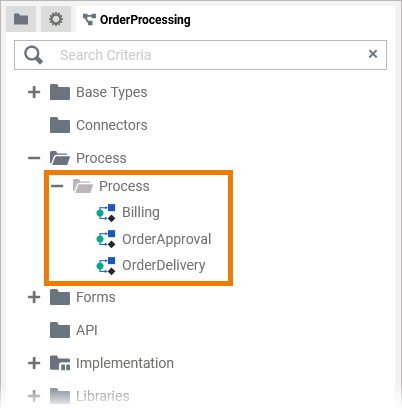
Task: Open the Billing process label
Action: pyautogui.click(x=141, y=213)
